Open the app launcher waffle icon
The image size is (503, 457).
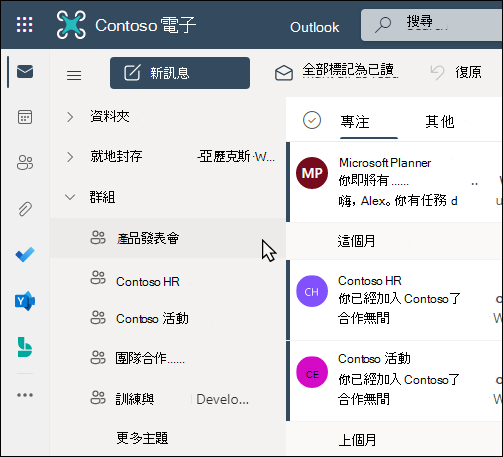(25, 25)
